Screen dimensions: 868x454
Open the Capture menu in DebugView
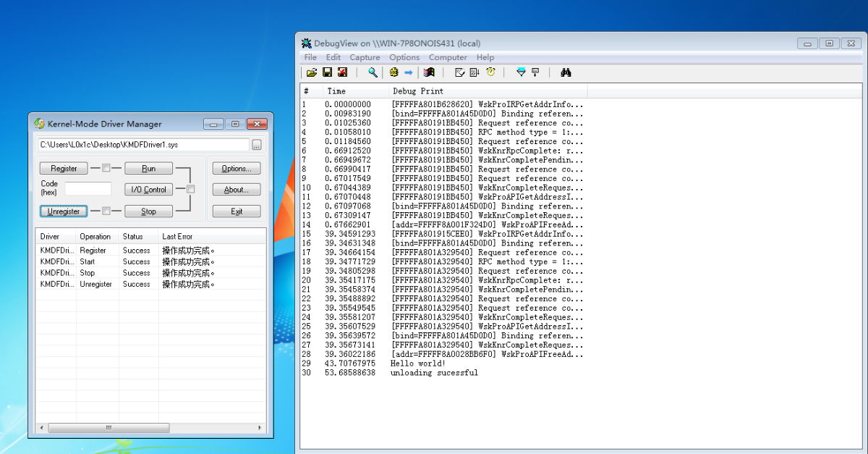click(x=365, y=57)
